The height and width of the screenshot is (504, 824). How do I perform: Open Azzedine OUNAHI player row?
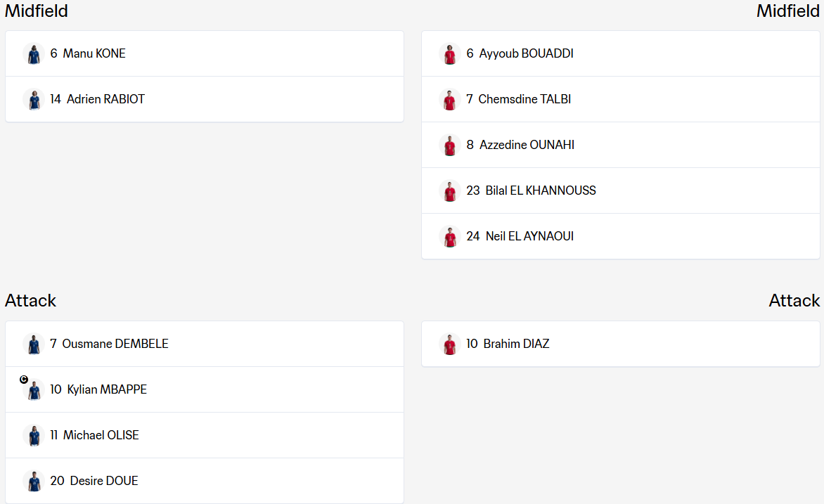pyautogui.click(x=621, y=145)
